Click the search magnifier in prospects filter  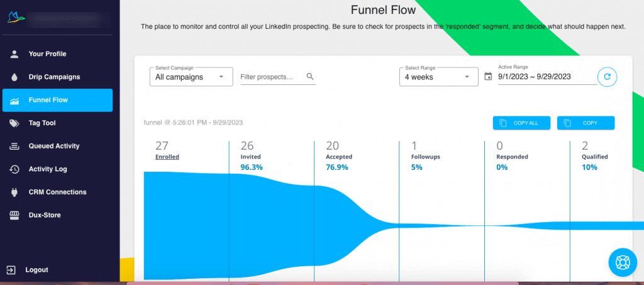tap(310, 77)
